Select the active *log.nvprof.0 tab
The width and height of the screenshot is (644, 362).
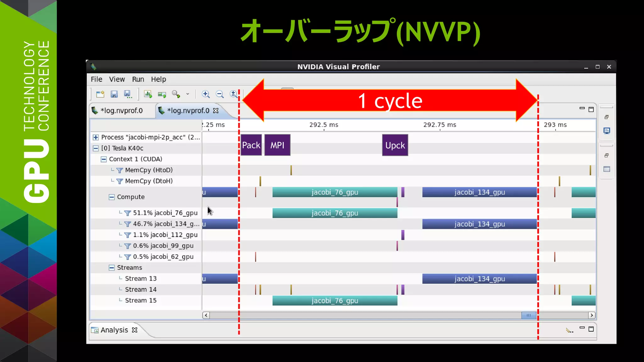tap(188, 111)
